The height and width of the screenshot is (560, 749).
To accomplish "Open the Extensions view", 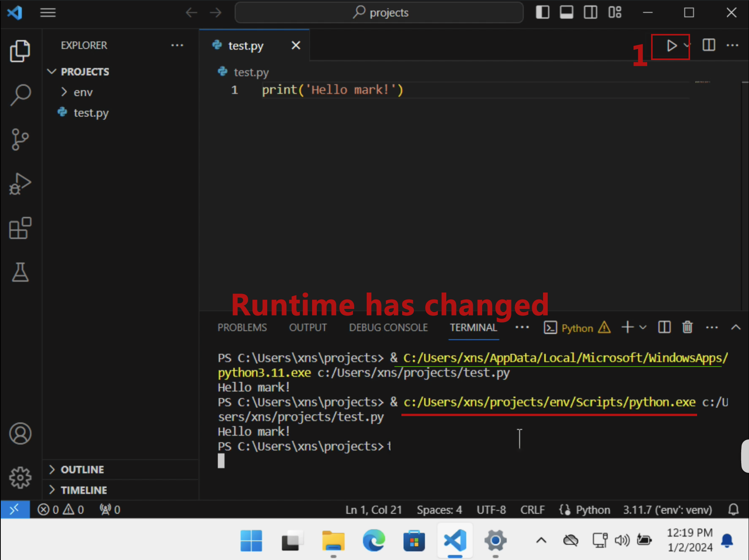I will click(20, 228).
